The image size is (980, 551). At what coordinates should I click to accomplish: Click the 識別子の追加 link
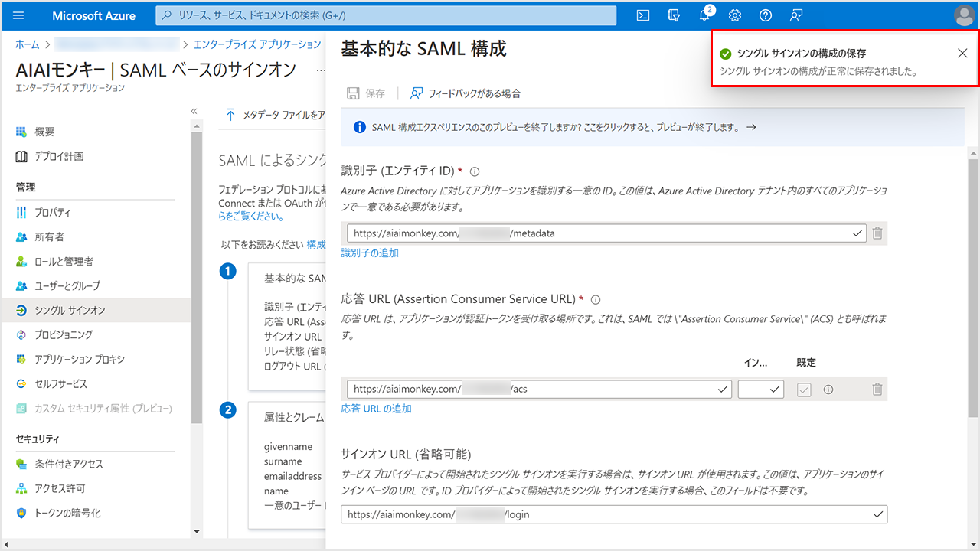tap(370, 253)
